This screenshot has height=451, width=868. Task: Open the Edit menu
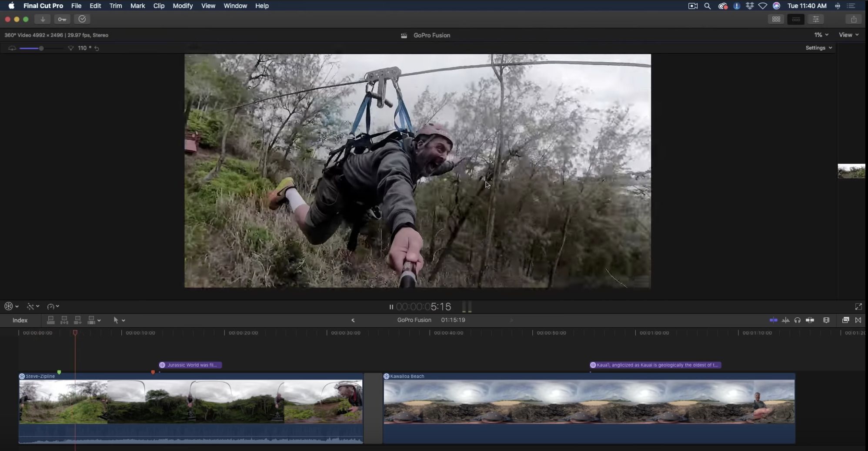point(95,6)
